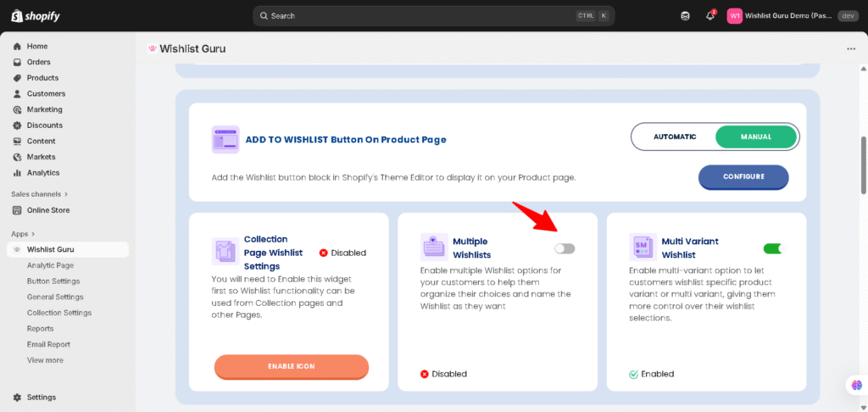The height and width of the screenshot is (412, 868).
Task: Click the Disabled status in Collection card
Action: click(342, 253)
